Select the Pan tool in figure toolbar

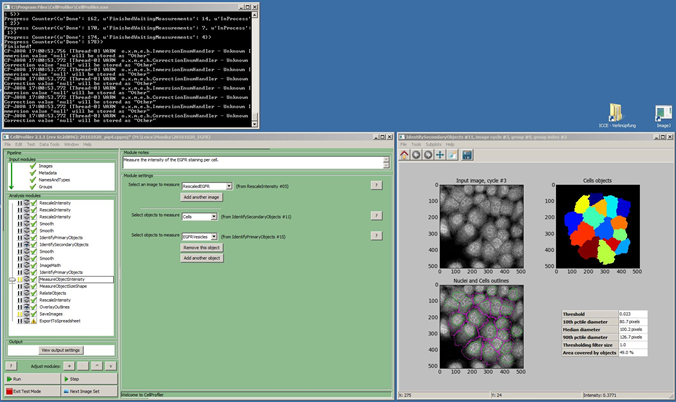pos(439,155)
